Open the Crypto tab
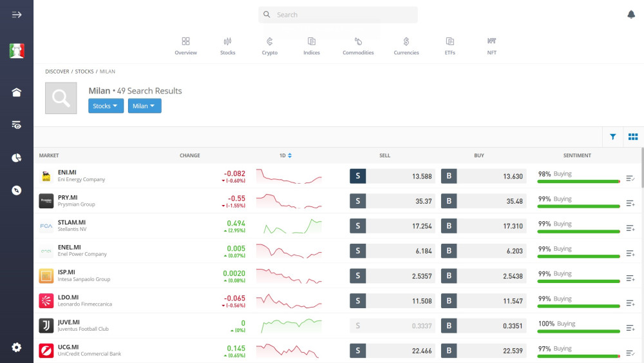644x363 pixels. 269,46
